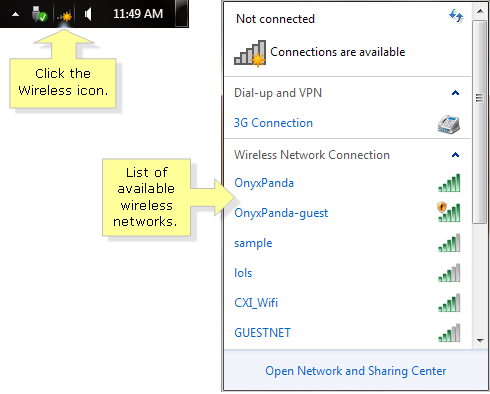Choose the OnyxPanda-guest network
This screenshot has height=394, width=490.
348,213
